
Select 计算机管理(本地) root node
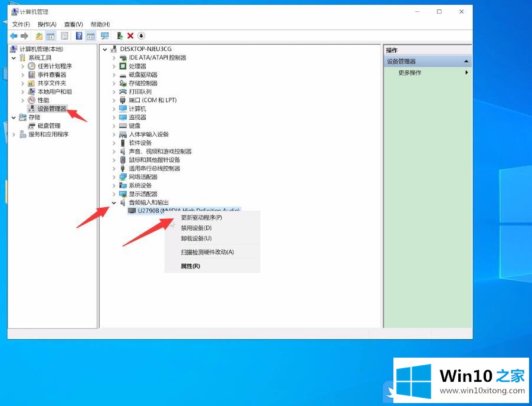coord(41,49)
